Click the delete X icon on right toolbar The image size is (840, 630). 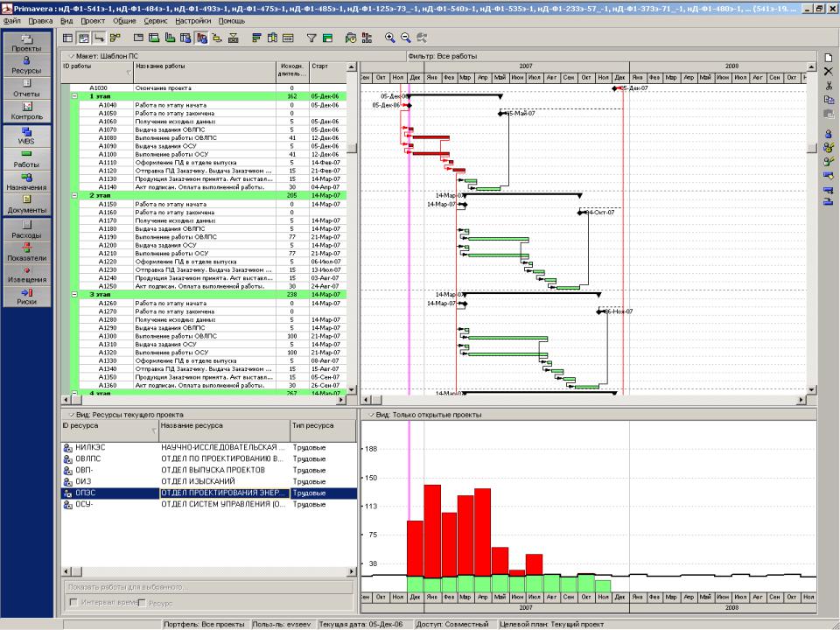tap(829, 71)
